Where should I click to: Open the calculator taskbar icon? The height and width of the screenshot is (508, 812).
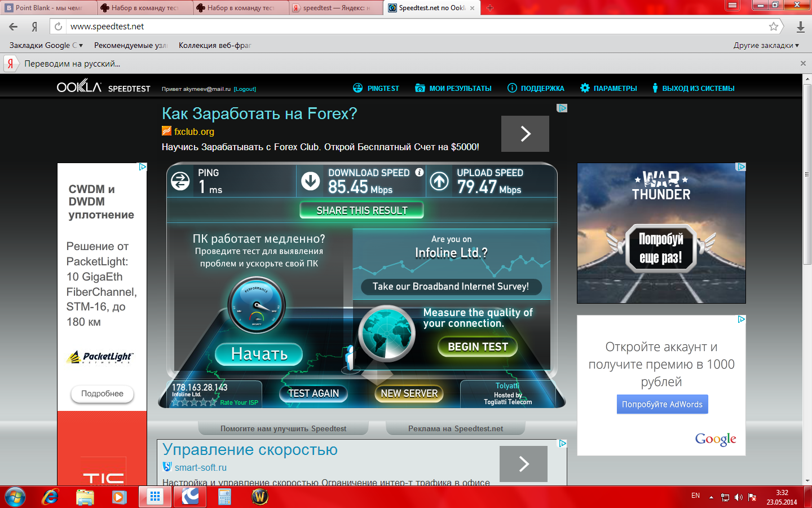point(224,497)
